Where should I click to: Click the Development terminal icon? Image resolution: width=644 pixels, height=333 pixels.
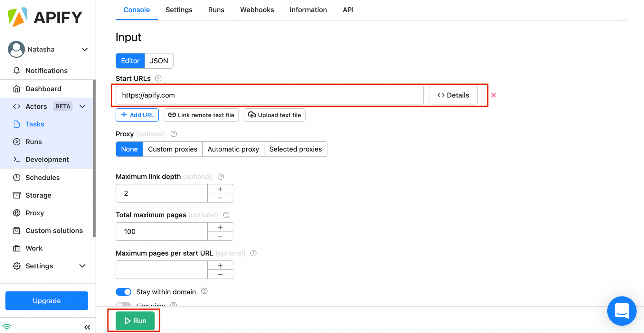coord(17,159)
